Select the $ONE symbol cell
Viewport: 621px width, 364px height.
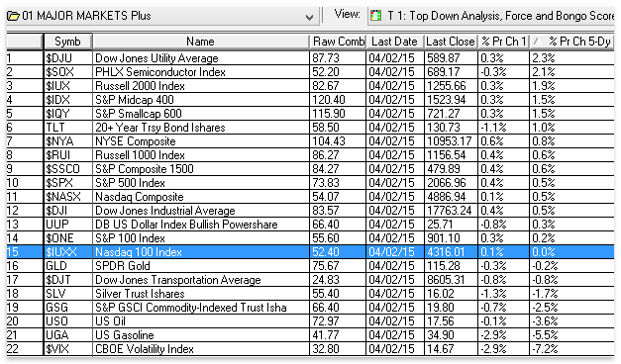click(x=67, y=238)
